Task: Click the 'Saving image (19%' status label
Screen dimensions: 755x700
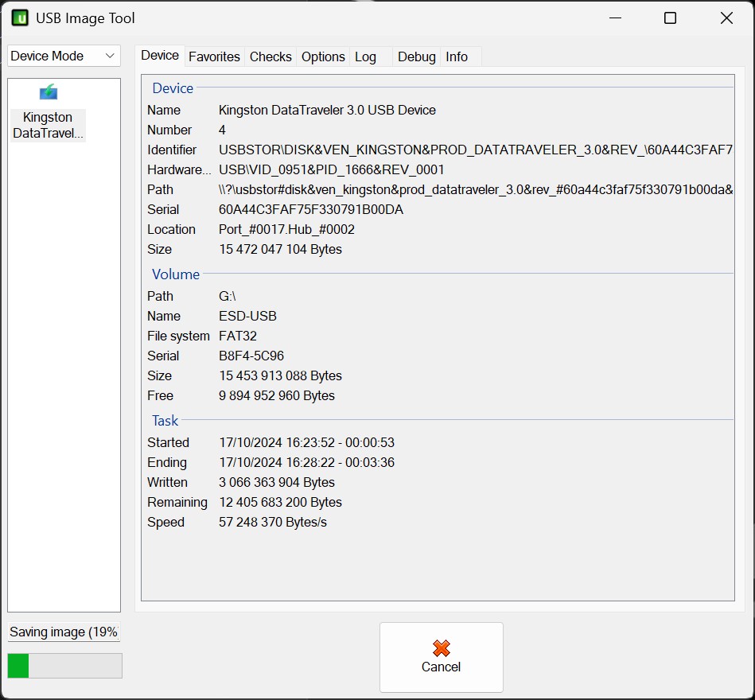Action: 64,632
